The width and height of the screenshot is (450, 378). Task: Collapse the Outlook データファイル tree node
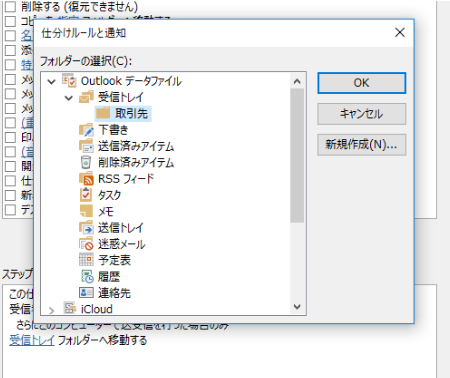point(51,81)
